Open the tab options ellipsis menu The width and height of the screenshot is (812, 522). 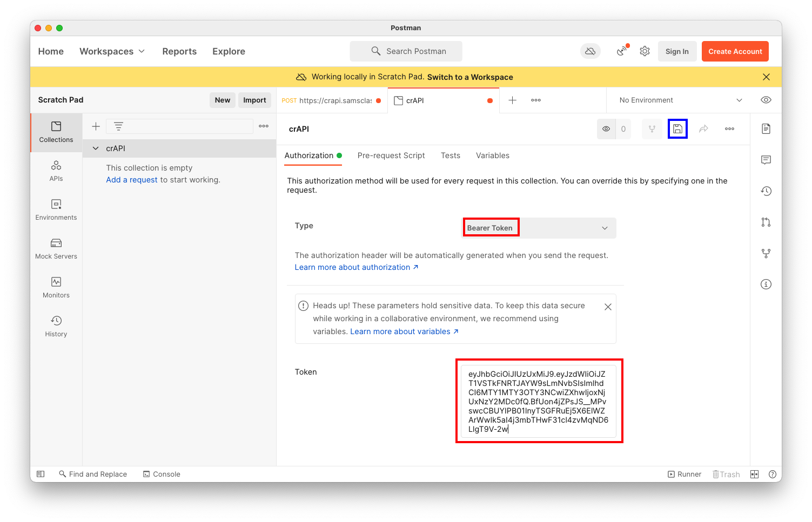(x=536, y=100)
